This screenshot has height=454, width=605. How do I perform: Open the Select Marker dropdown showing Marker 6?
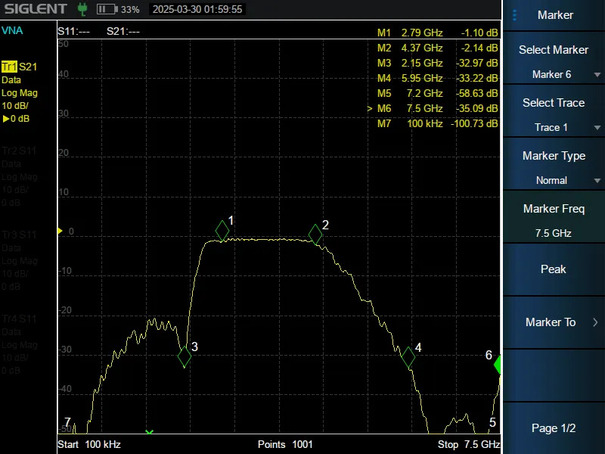tap(554, 74)
